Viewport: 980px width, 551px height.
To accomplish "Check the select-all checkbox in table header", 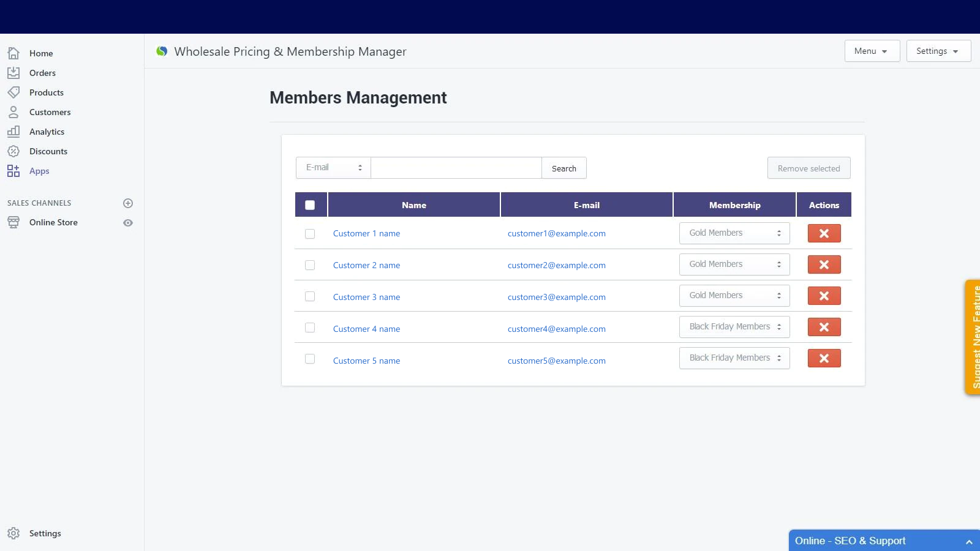I will [311, 204].
